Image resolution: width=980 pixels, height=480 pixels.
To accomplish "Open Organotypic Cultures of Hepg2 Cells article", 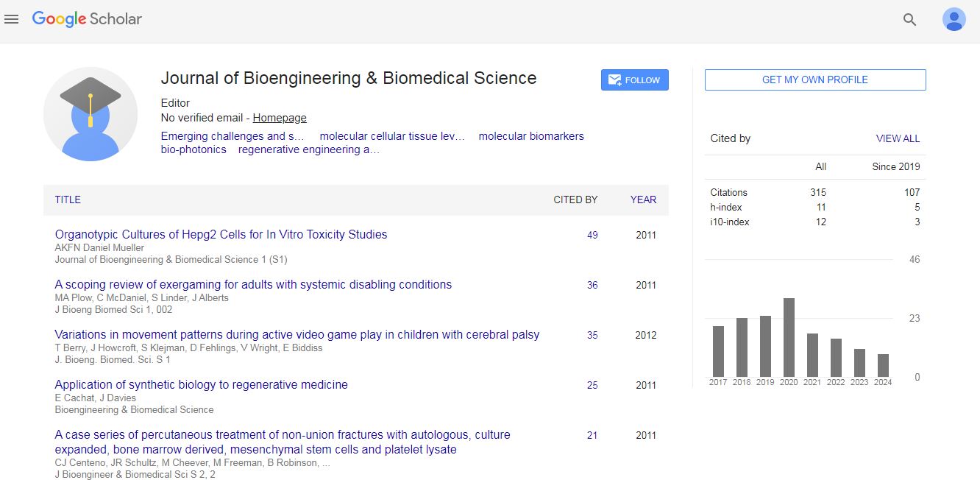I will (221, 235).
